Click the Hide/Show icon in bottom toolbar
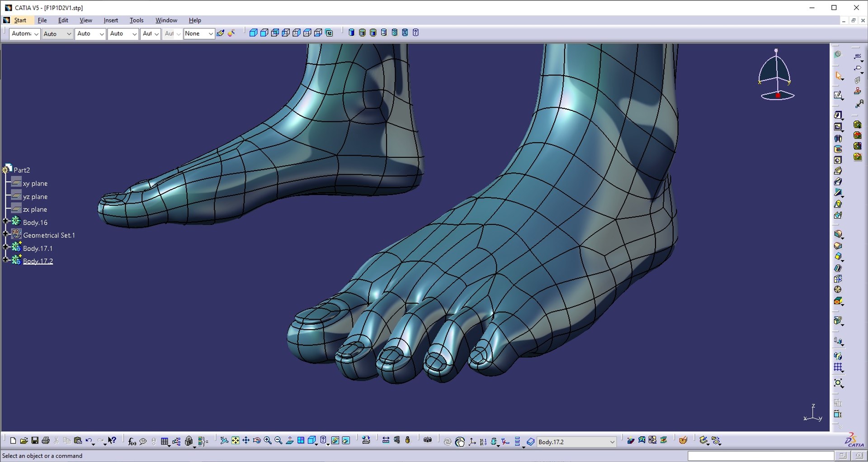Viewport: 868px width, 462px height. 335,441
